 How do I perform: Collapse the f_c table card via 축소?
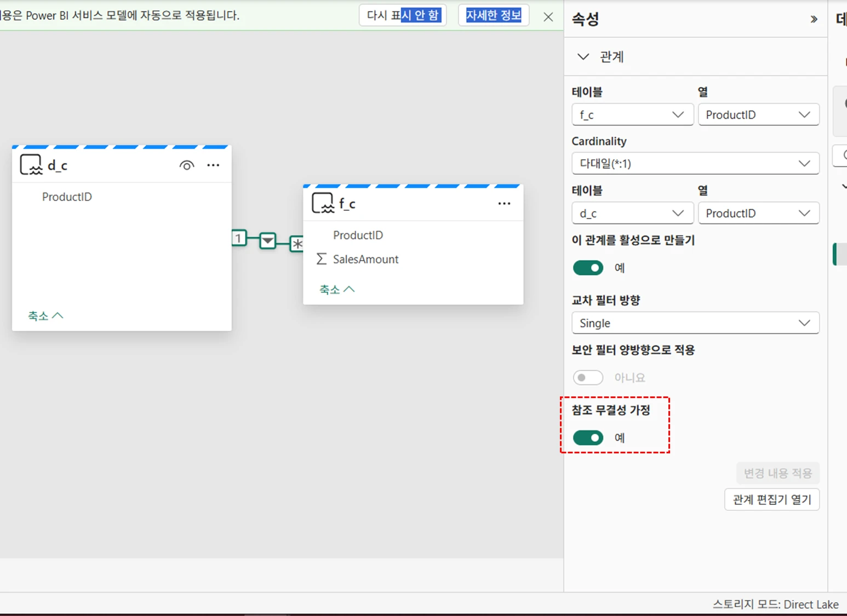point(337,289)
